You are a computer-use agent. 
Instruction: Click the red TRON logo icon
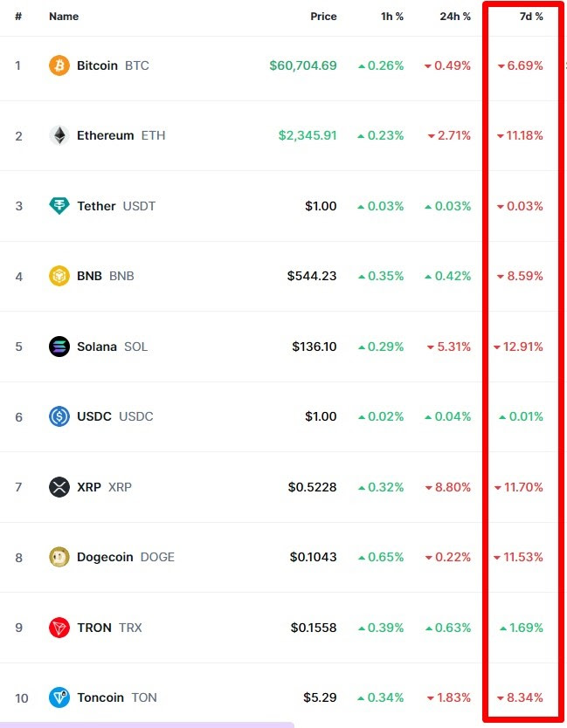[59, 628]
